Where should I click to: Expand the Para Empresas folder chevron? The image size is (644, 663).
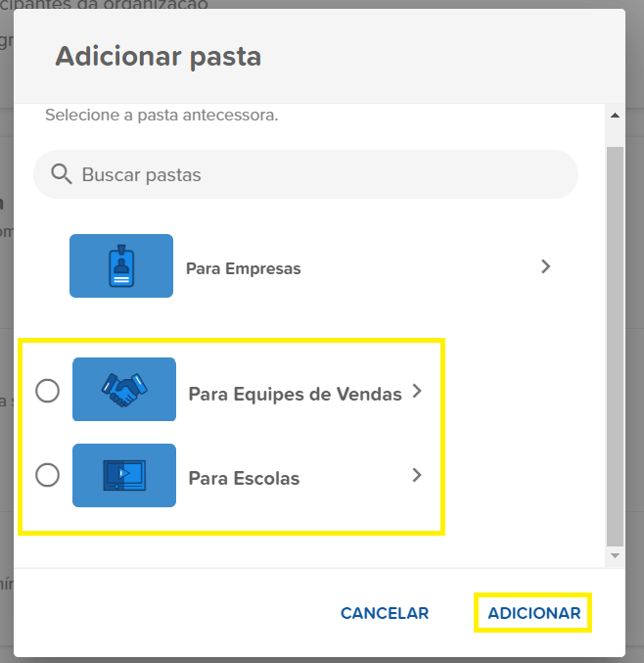point(545,266)
